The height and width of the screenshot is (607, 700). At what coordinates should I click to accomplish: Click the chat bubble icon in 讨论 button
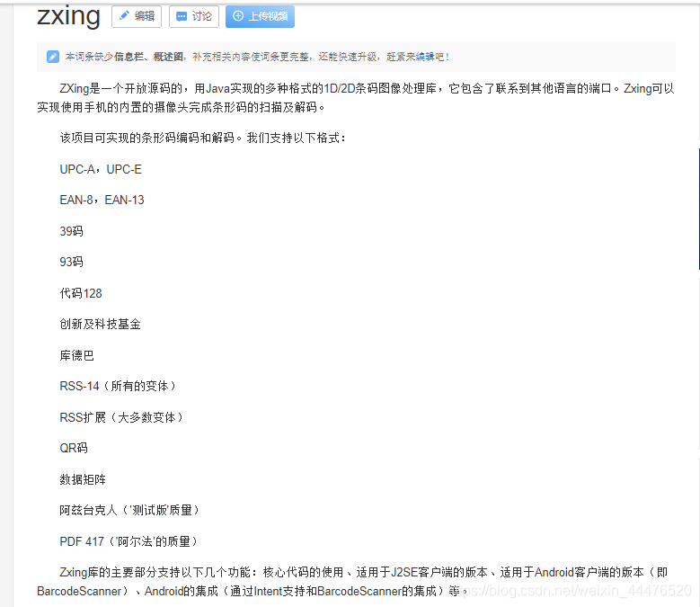point(182,16)
